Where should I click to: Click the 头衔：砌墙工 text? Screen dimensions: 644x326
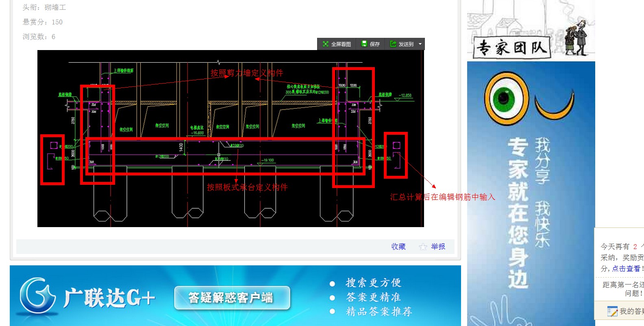44,7
